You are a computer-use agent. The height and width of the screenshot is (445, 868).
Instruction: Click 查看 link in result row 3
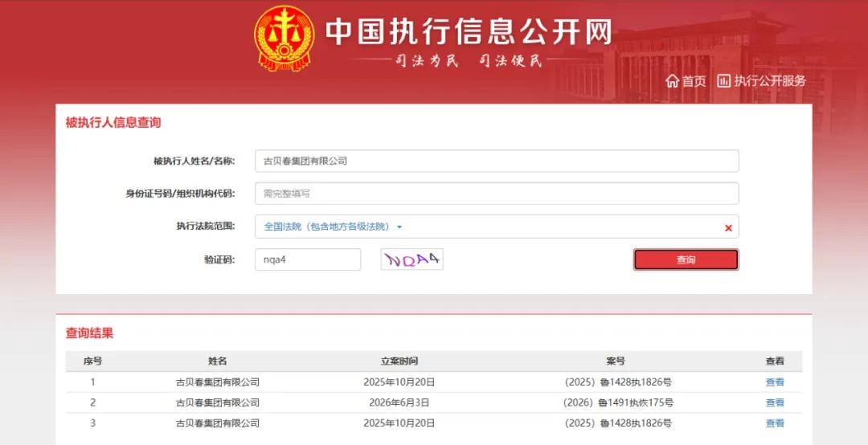pyautogui.click(x=775, y=423)
